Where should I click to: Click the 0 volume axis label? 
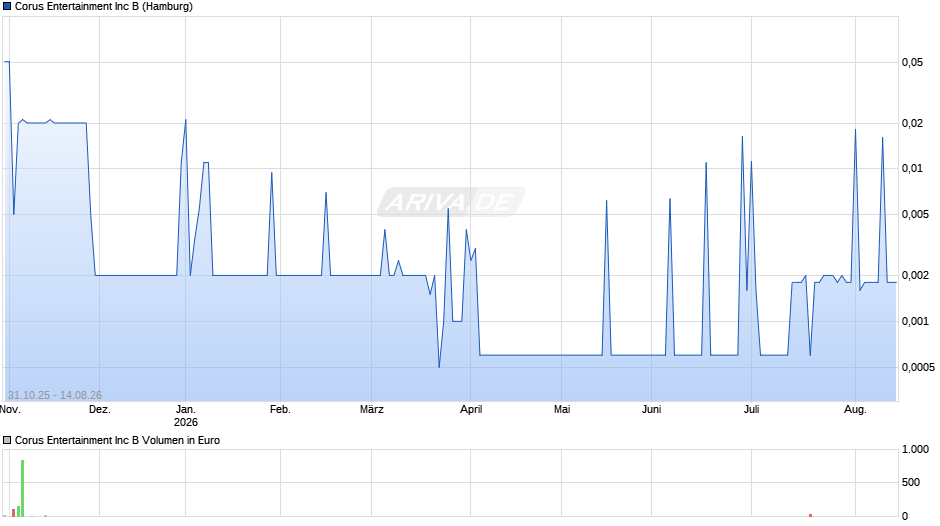pyautogui.click(x=905, y=516)
